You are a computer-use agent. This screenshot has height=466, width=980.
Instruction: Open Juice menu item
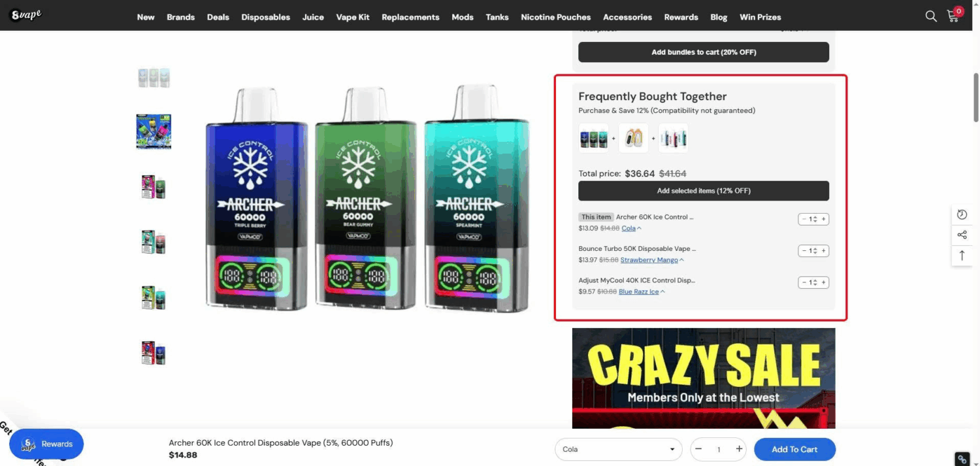(x=313, y=17)
